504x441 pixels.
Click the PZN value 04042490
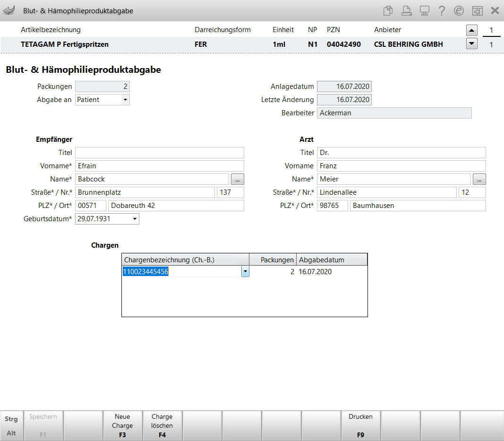pyautogui.click(x=343, y=44)
